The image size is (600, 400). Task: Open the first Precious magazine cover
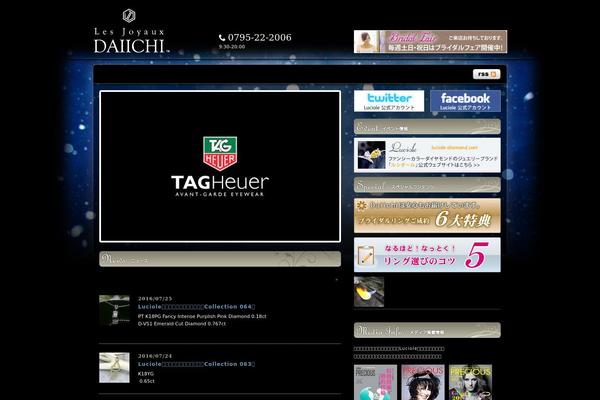click(x=375, y=382)
